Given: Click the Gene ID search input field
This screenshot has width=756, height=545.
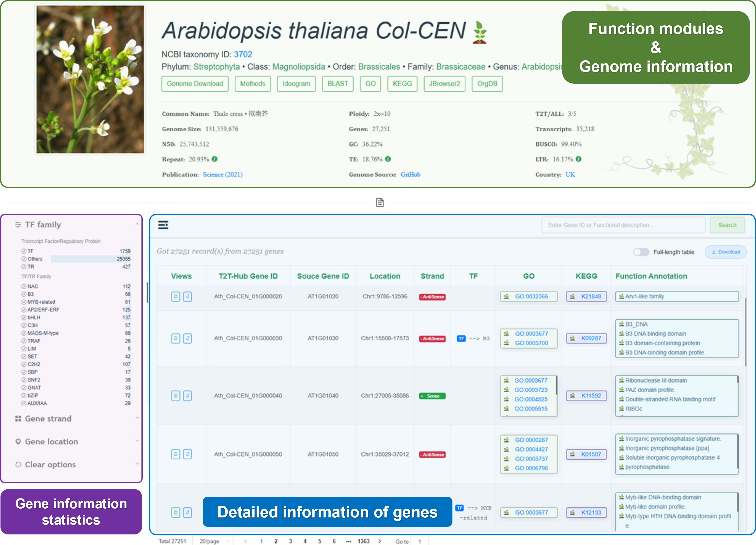Looking at the screenshot, I should pos(623,225).
